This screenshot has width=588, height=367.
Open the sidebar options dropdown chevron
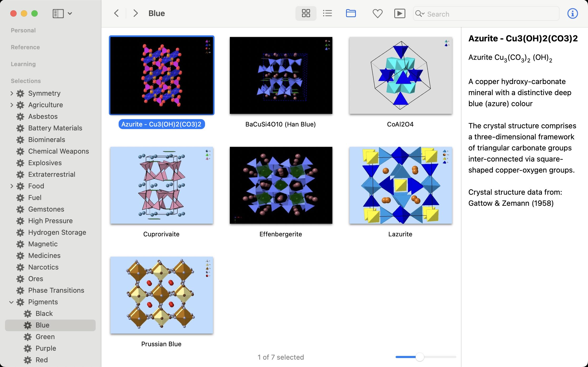[x=70, y=13]
